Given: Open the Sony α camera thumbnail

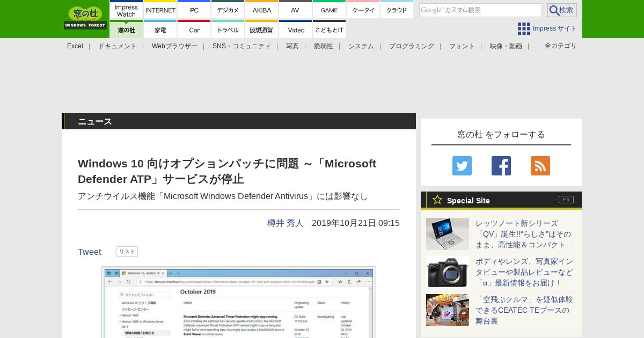Looking at the screenshot, I should coord(448,272).
